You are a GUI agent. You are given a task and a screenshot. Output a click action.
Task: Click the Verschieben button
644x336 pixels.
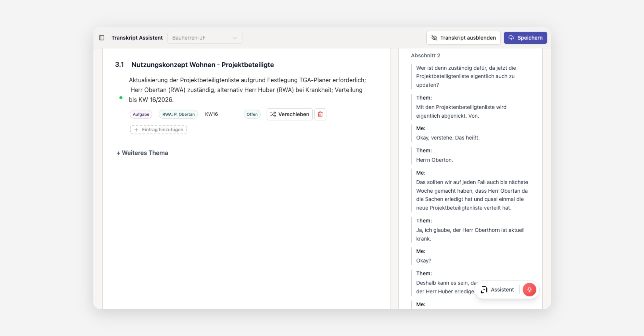click(290, 114)
